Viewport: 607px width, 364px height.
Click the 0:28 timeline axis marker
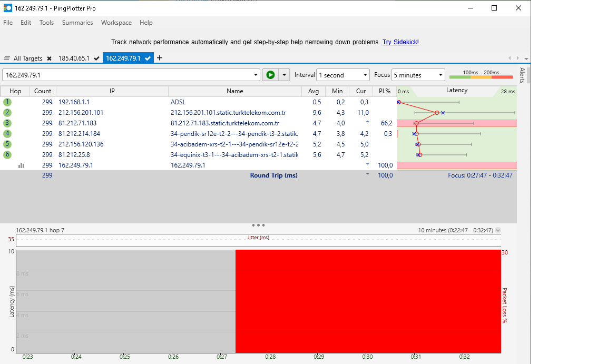[270, 357]
